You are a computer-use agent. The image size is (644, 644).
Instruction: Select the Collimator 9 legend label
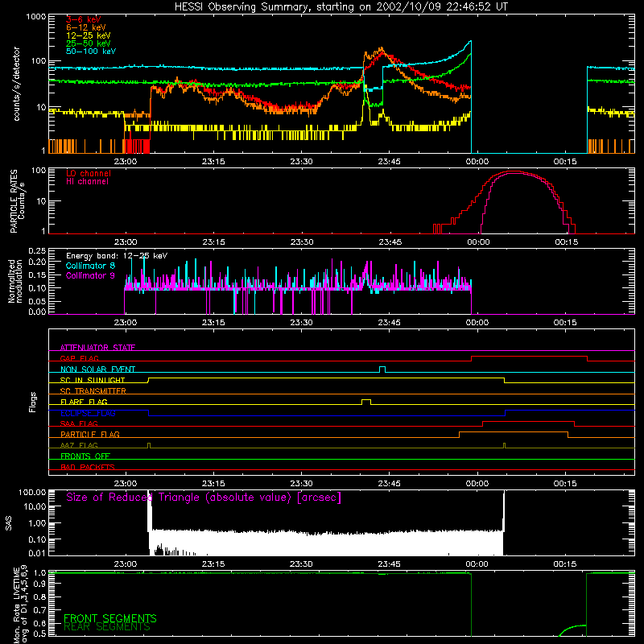tap(90, 275)
